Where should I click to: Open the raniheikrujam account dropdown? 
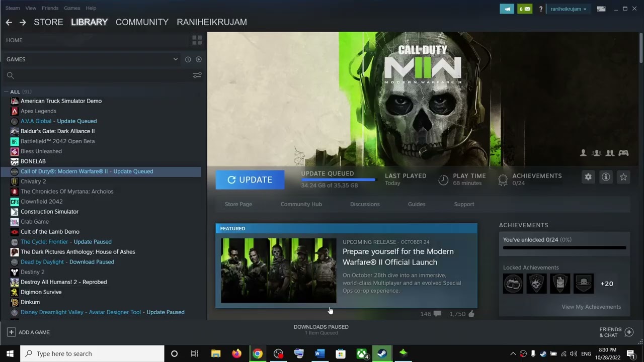click(x=568, y=9)
